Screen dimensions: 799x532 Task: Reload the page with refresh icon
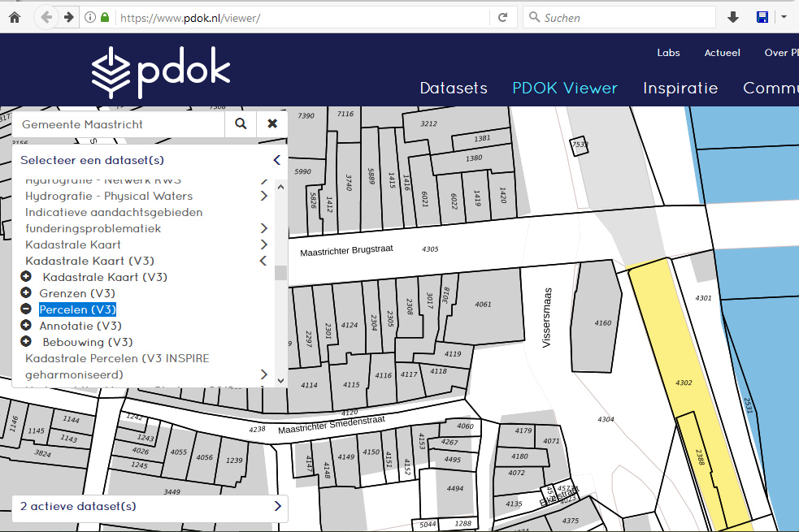[503, 17]
